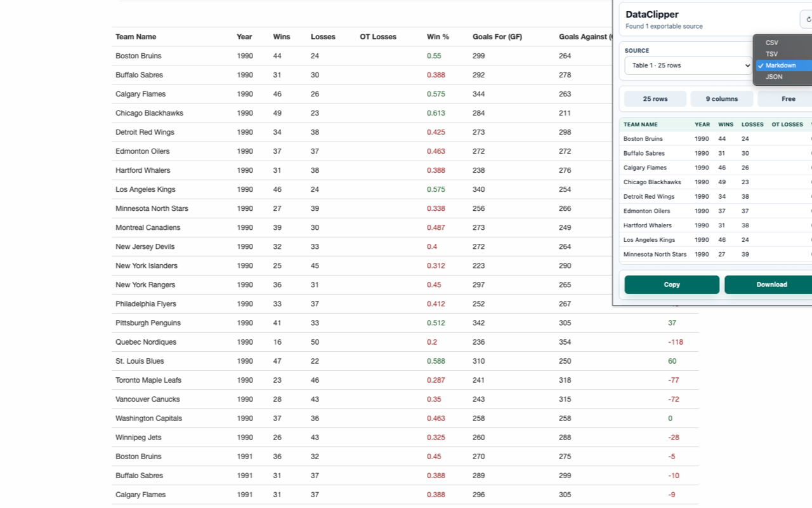This screenshot has width=812, height=508.
Task: Open the Source dropdown showing Table 1
Action: (688, 65)
